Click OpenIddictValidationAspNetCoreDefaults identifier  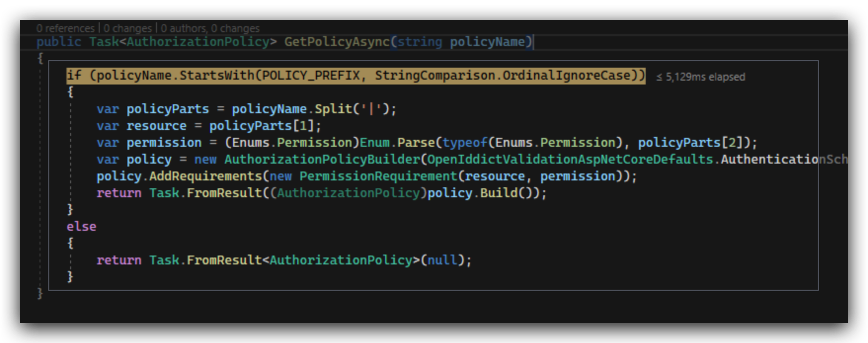[570, 159]
